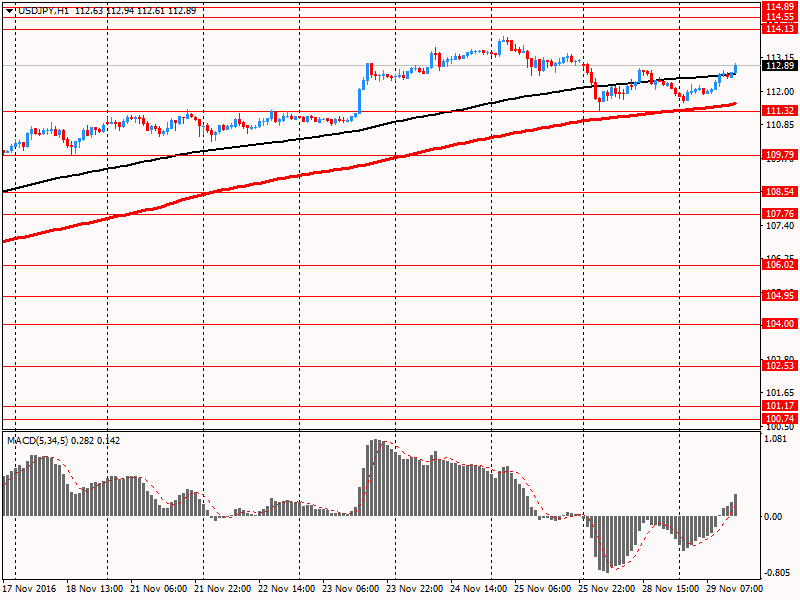Select the 107.76 level label

(x=780, y=214)
